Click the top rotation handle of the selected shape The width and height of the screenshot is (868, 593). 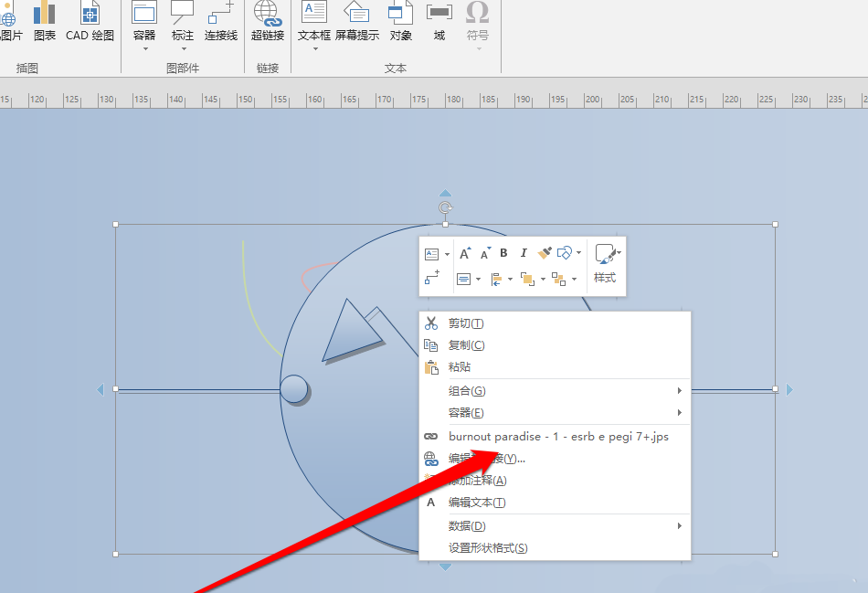pos(445,208)
